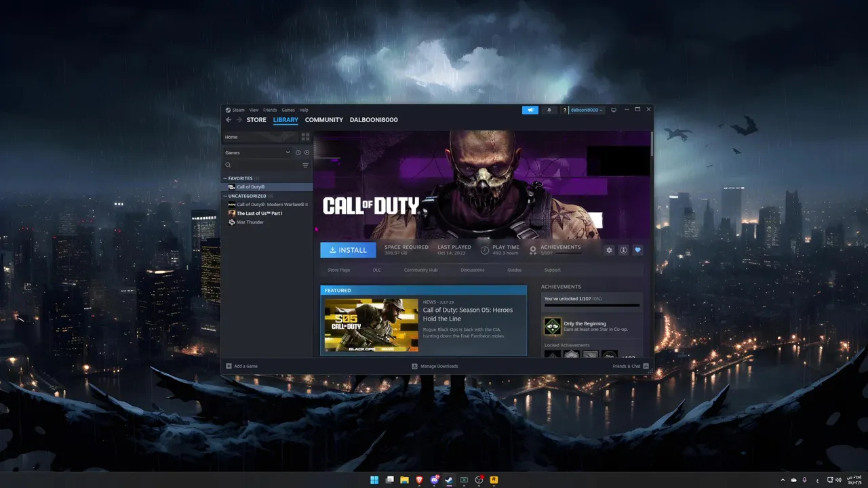Click Home in library sidebar

pyautogui.click(x=260, y=137)
